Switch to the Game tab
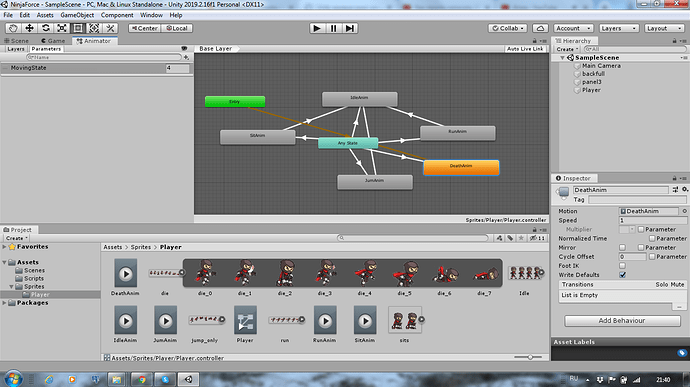This screenshot has width=690, height=387. pos(53,41)
